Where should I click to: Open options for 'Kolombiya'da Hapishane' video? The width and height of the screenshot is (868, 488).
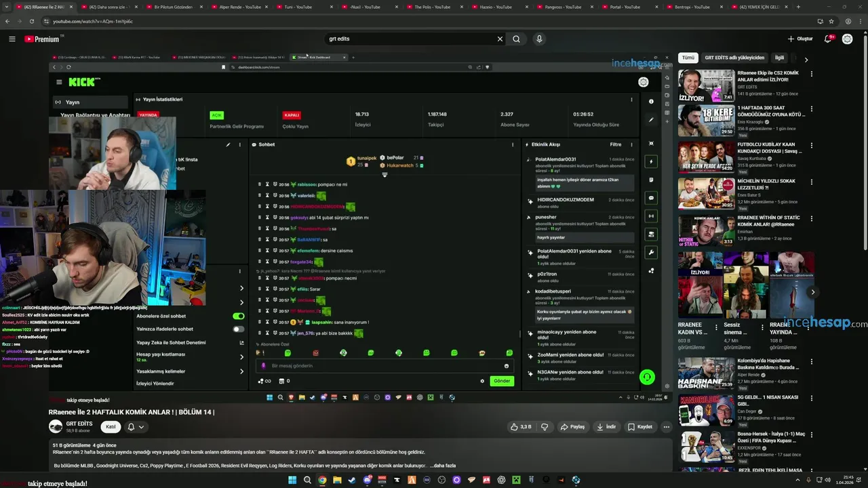point(811,361)
